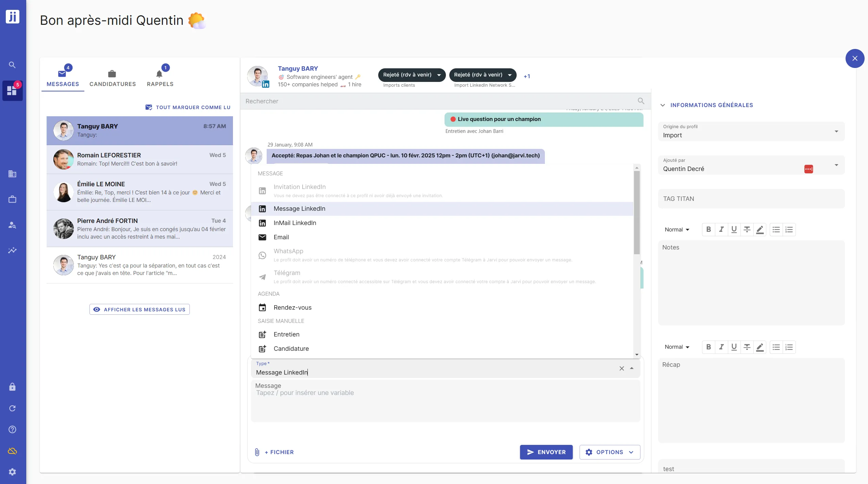Select the search icon in the sidebar
Image resolution: width=868 pixels, height=484 pixels.
pos(12,64)
